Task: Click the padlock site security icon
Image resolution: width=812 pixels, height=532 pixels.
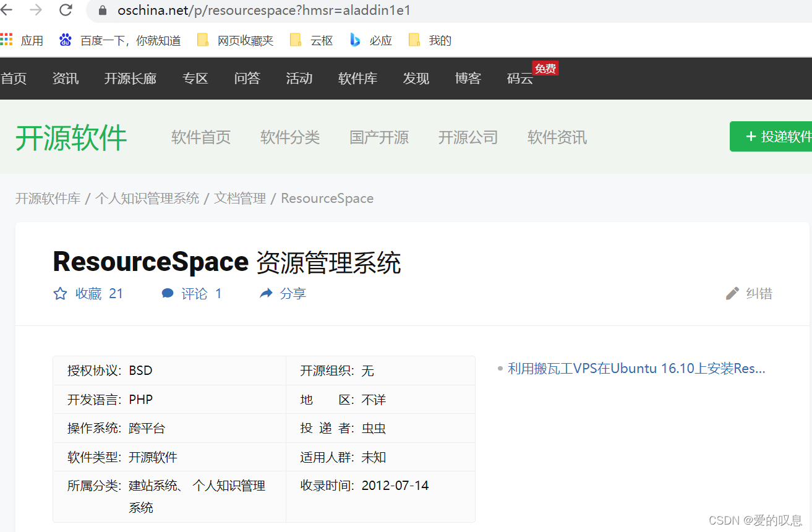Action: tap(103, 11)
